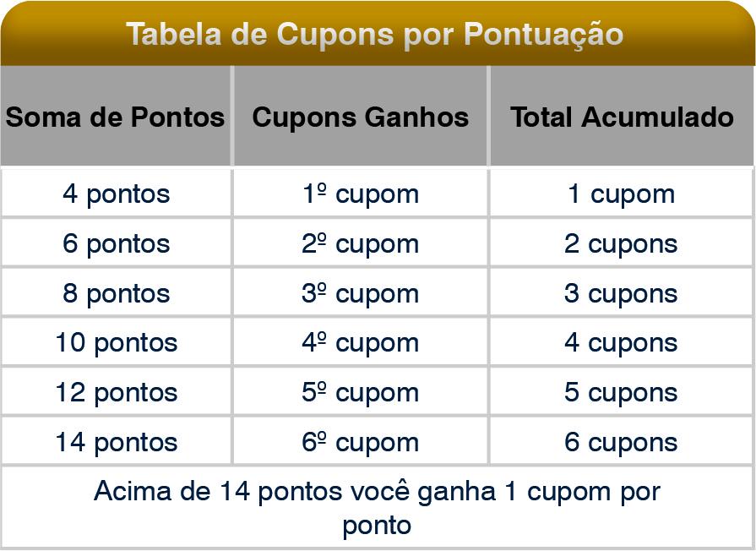
Task: Click the 2 cupons total cell
Action: click(622, 243)
